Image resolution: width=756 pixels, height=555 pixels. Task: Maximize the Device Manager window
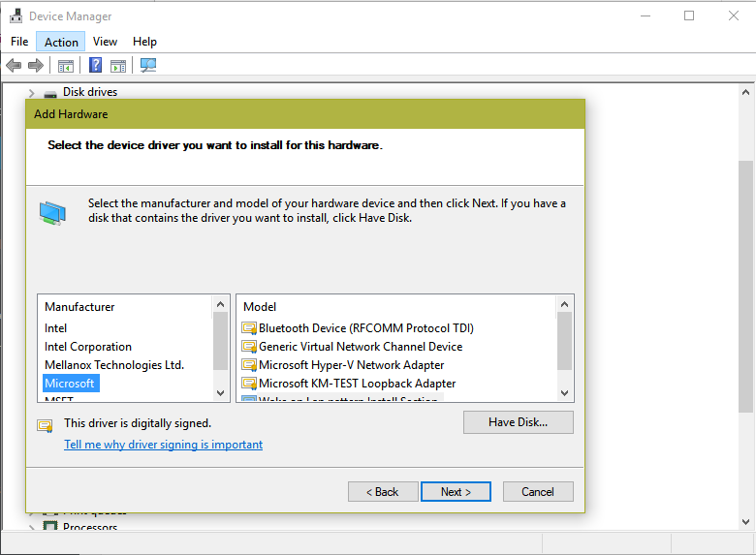point(689,15)
